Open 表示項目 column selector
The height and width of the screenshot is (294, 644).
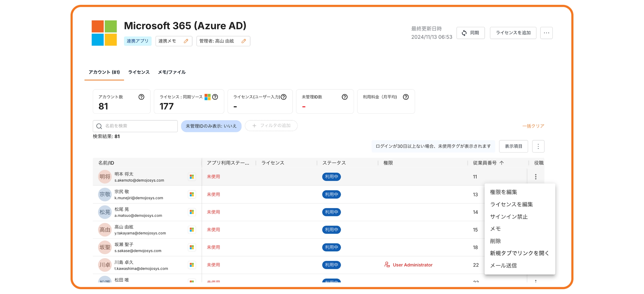click(513, 146)
